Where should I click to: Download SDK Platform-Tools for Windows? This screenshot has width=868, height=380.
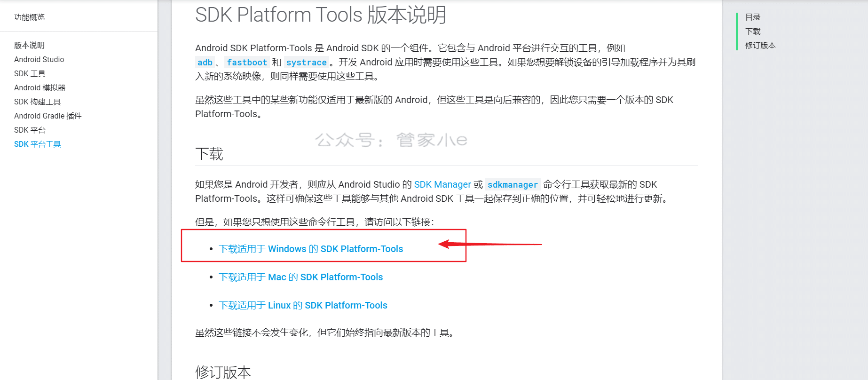(311, 249)
